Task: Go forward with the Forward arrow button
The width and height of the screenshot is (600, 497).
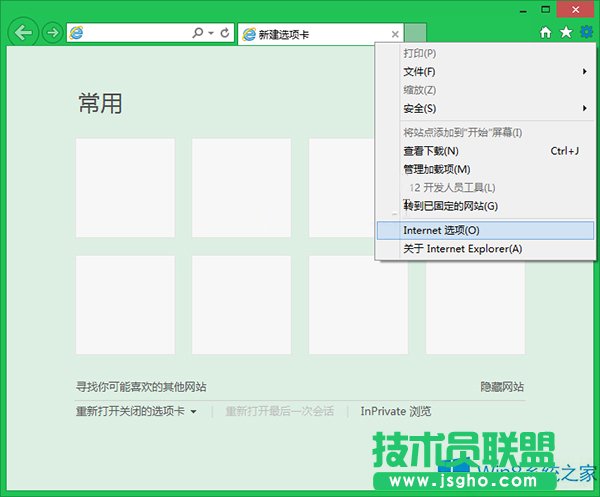Action: [52, 33]
